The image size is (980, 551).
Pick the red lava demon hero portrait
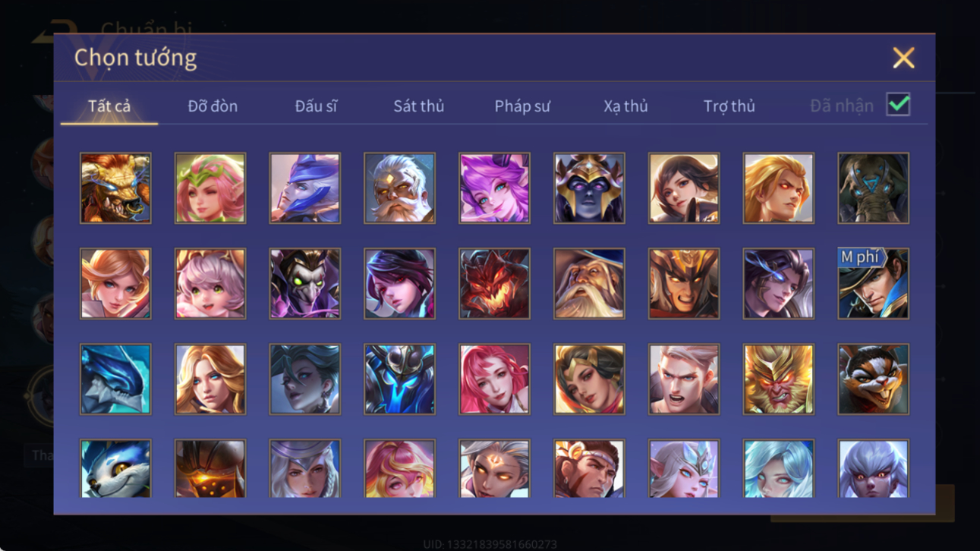(x=494, y=284)
